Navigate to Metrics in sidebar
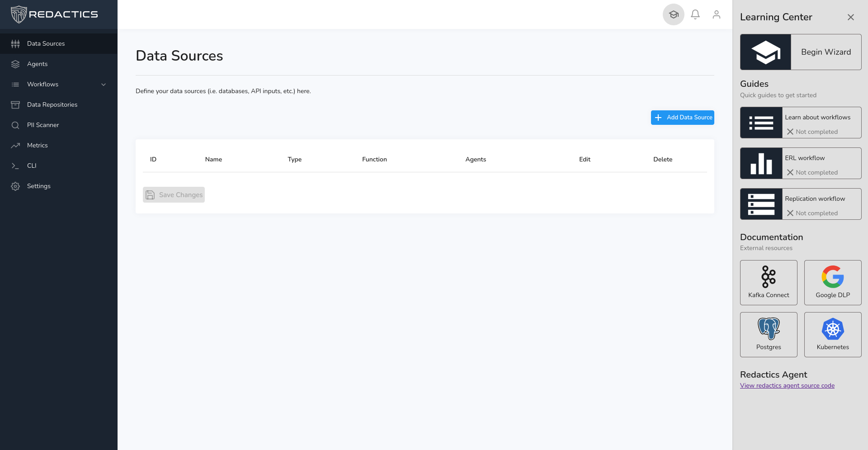Image resolution: width=868 pixels, height=450 pixels. (x=37, y=146)
